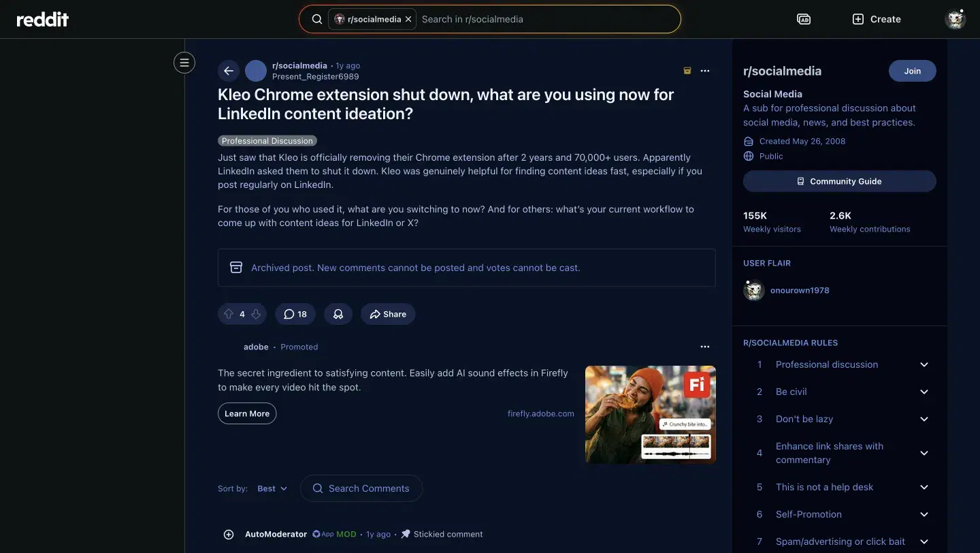Open the Firefly ad thumbnail image
This screenshot has height=553, width=980.
[x=651, y=415]
